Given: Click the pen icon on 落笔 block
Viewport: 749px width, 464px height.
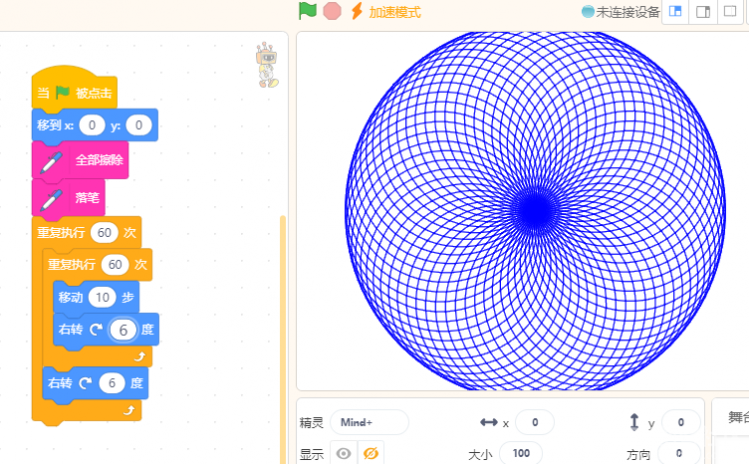Looking at the screenshot, I should pos(51,200).
